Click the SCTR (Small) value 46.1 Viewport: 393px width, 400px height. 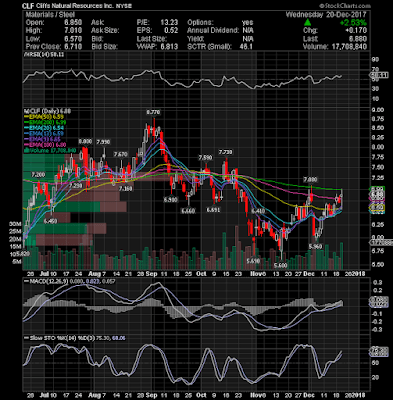click(x=246, y=47)
